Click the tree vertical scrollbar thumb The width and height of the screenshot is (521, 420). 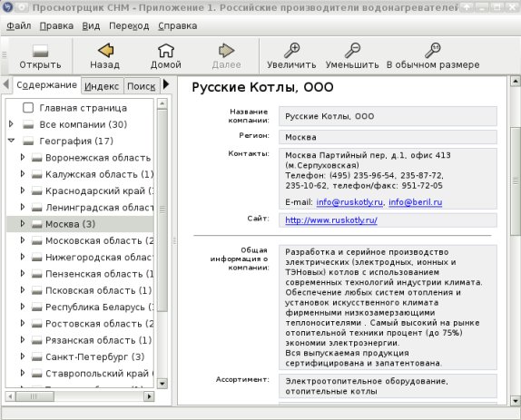[162, 210]
